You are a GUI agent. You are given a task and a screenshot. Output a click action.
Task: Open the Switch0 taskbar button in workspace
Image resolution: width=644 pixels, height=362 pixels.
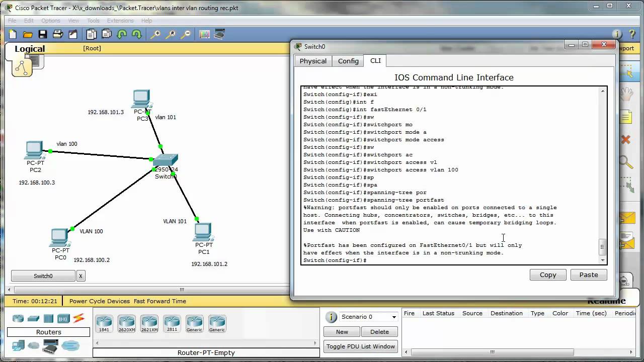(43, 276)
